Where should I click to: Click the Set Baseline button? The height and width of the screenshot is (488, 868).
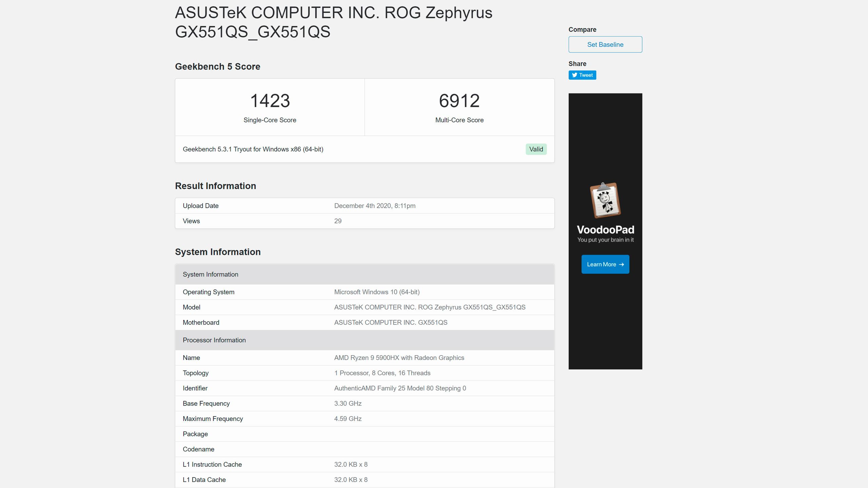tap(605, 44)
